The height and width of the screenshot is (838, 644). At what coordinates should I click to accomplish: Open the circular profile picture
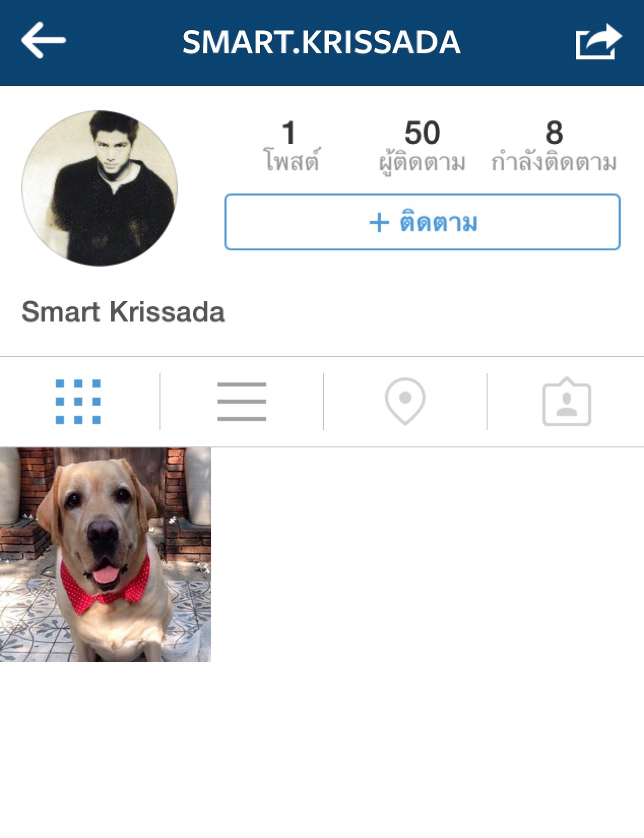100,188
